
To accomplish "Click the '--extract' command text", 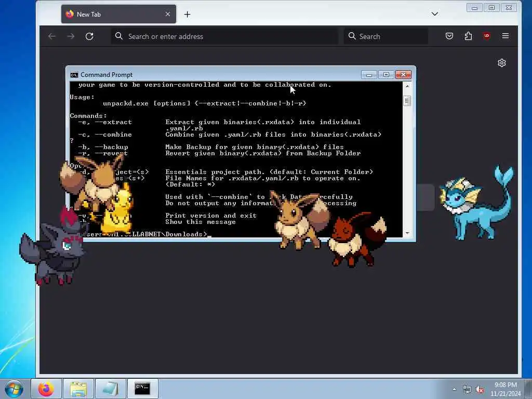I will coord(113,122).
